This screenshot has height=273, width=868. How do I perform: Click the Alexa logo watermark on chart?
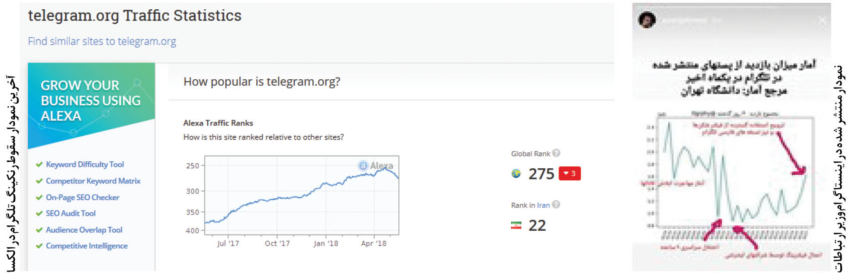pyautogui.click(x=364, y=165)
